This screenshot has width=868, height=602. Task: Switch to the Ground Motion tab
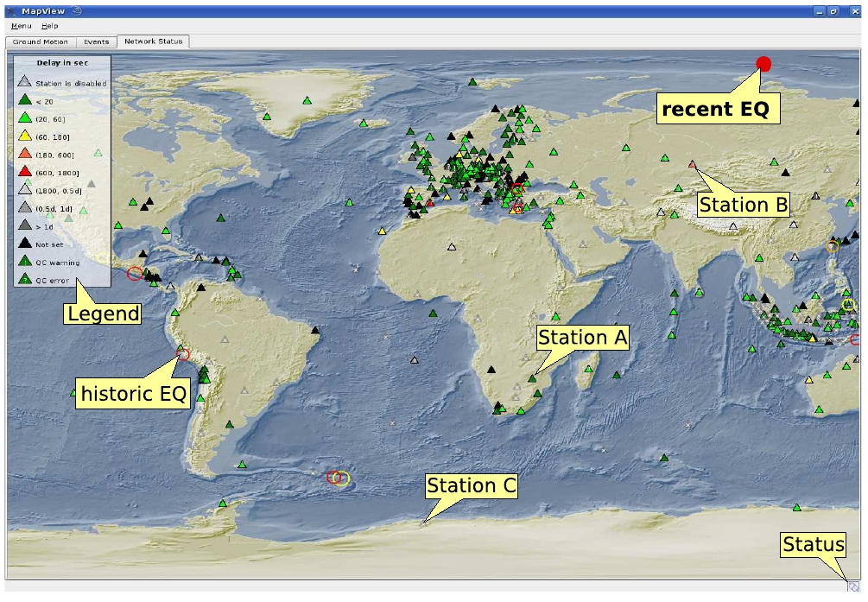[x=40, y=41]
